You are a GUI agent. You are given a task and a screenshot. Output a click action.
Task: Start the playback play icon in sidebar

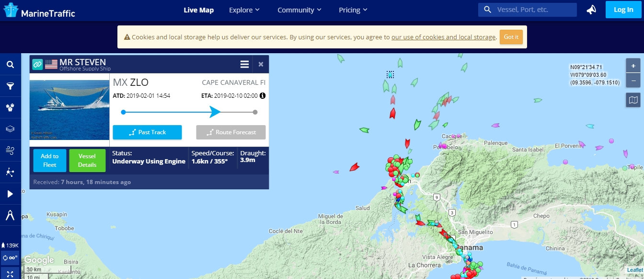click(x=10, y=194)
